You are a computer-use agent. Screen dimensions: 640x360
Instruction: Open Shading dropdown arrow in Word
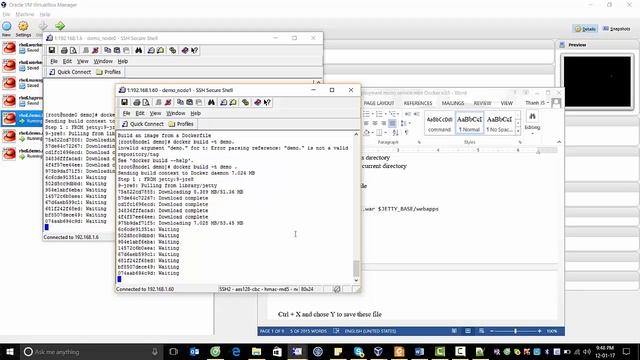[373, 133]
